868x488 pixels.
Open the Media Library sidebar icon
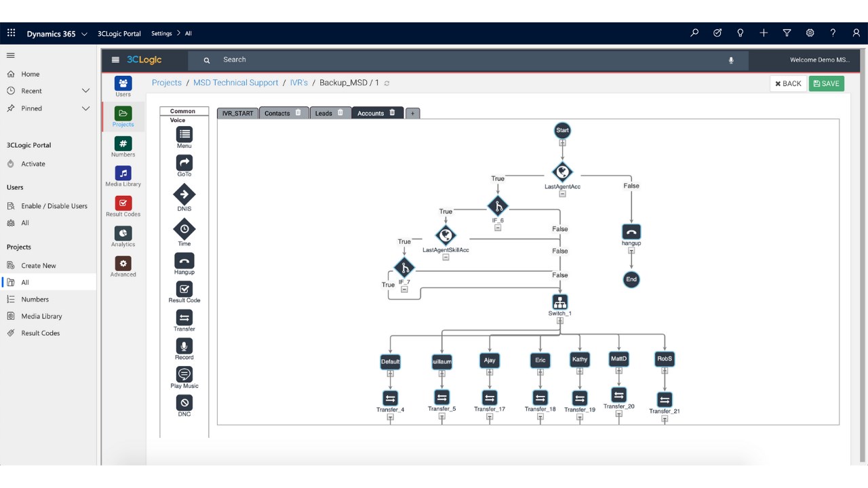[123, 173]
